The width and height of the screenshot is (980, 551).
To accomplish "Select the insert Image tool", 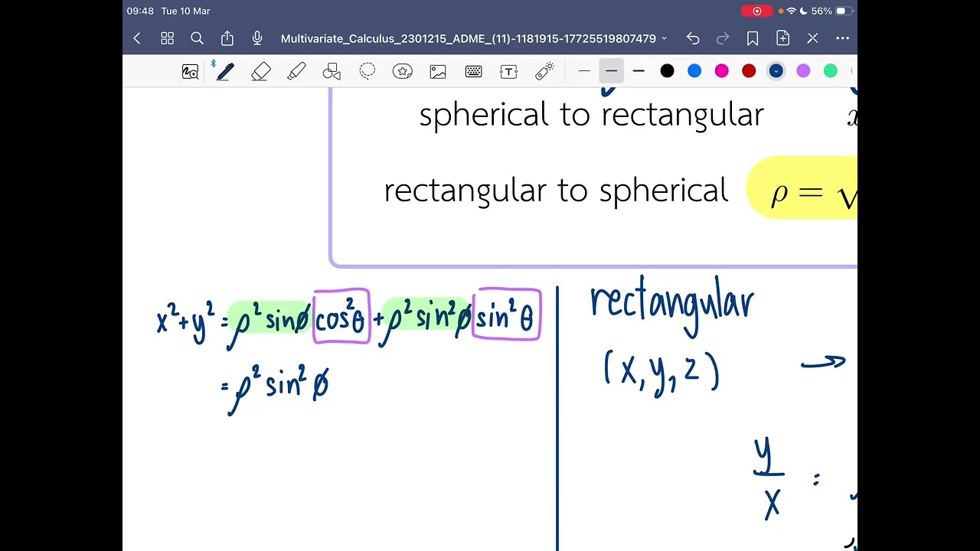I will coord(438,72).
